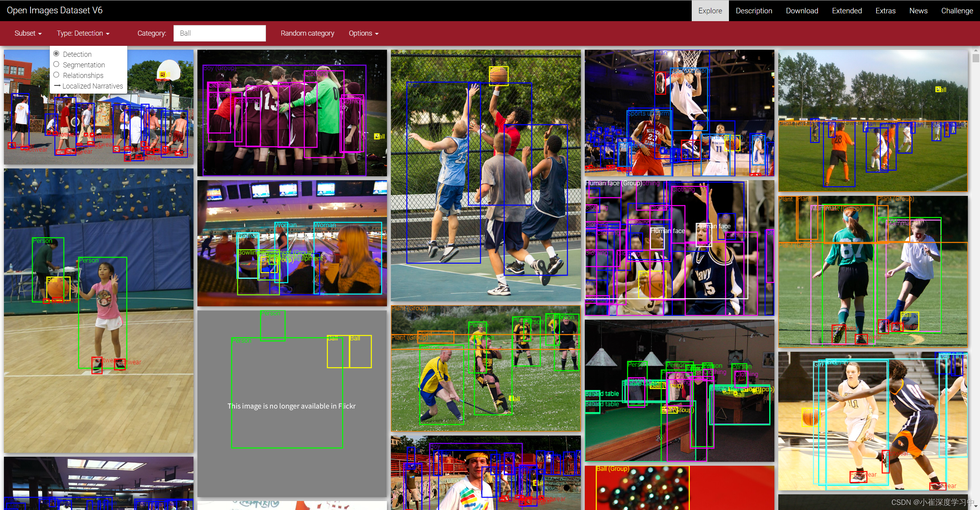Select the Segmentation radio option

[x=56, y=64]
